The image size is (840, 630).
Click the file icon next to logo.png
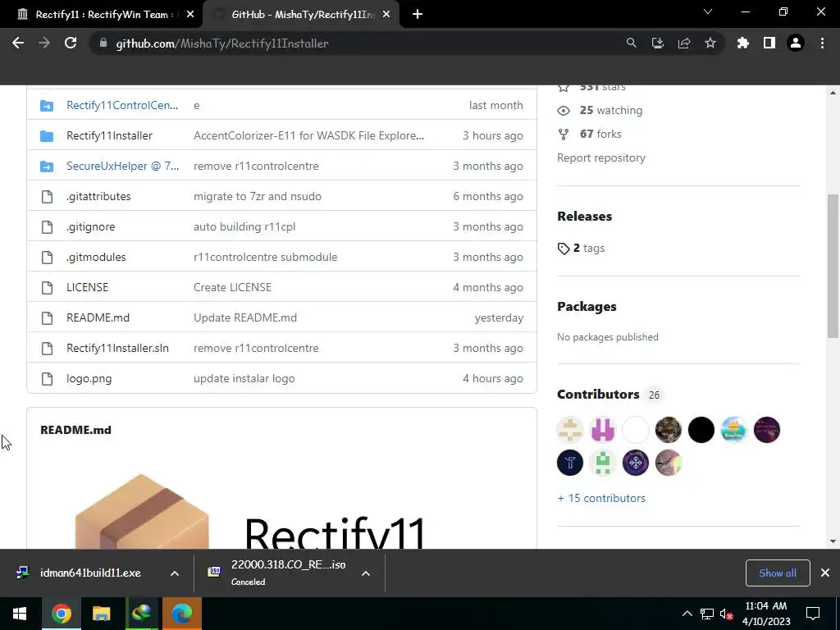click(x=47, y=379)
